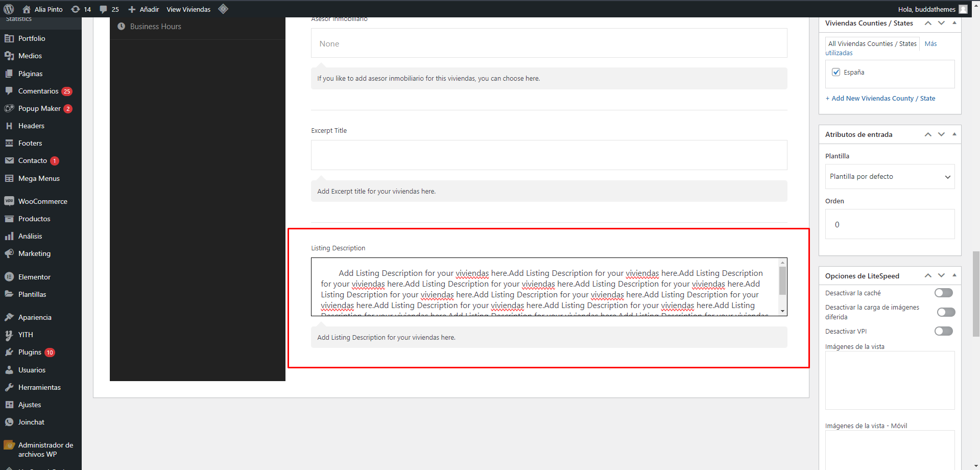Click the Popup Maker icon
Image resolution: width=980 pixels, height=470 pixels.
[x=9, y=108]
